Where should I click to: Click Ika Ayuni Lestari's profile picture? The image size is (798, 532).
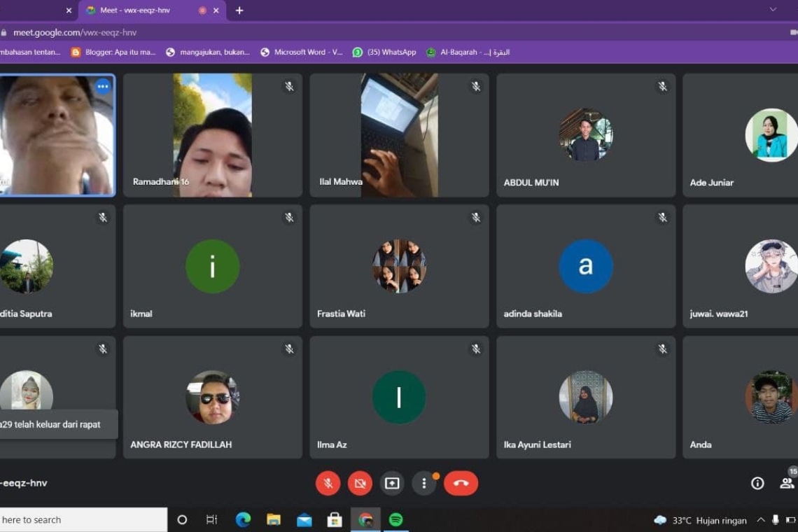(x=586, y=397)
